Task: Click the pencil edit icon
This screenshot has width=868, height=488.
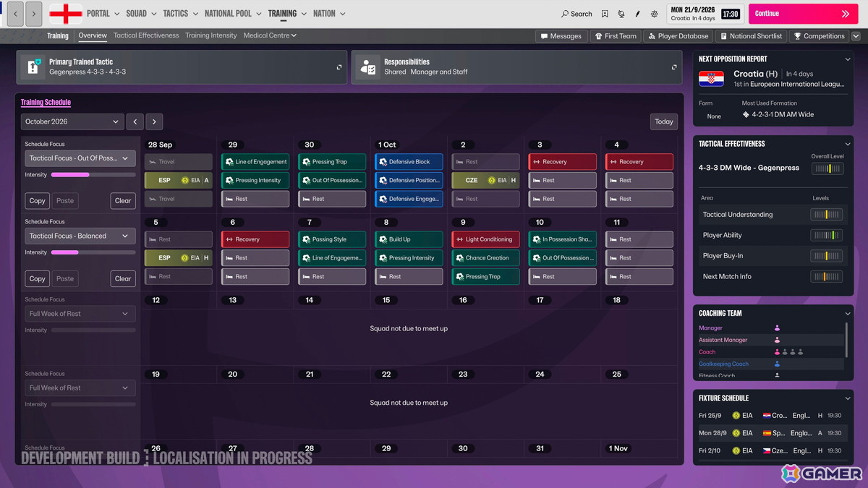Action: 637,14
